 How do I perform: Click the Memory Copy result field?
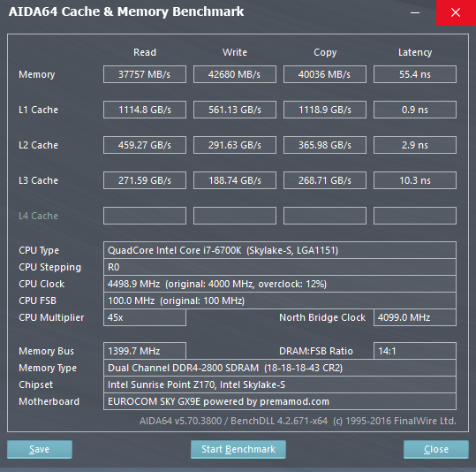325,74
